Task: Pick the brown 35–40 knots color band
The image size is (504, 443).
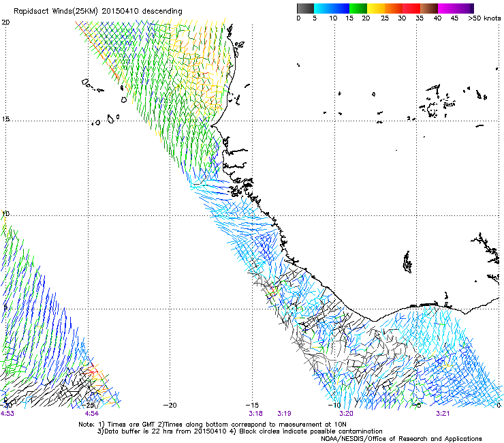Action: (429, 8)
